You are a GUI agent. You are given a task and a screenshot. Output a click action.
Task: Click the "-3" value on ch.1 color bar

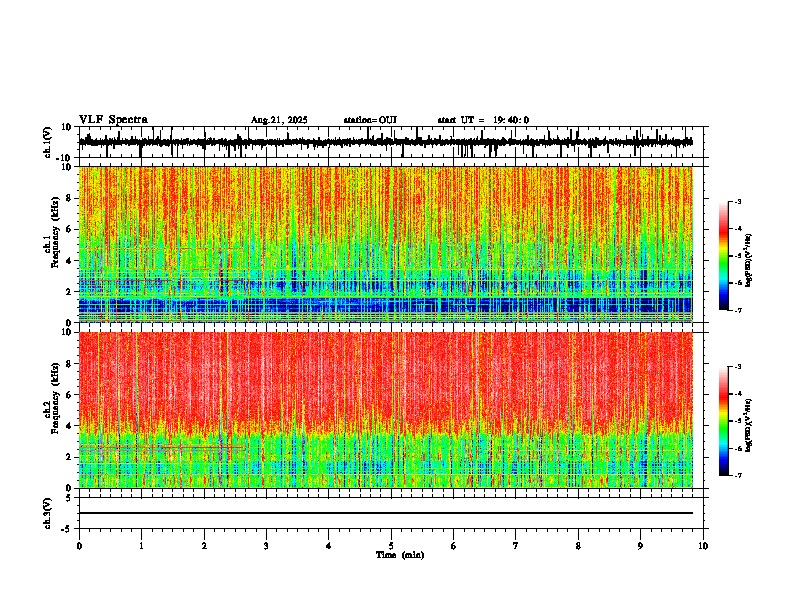tap(737, 202)
